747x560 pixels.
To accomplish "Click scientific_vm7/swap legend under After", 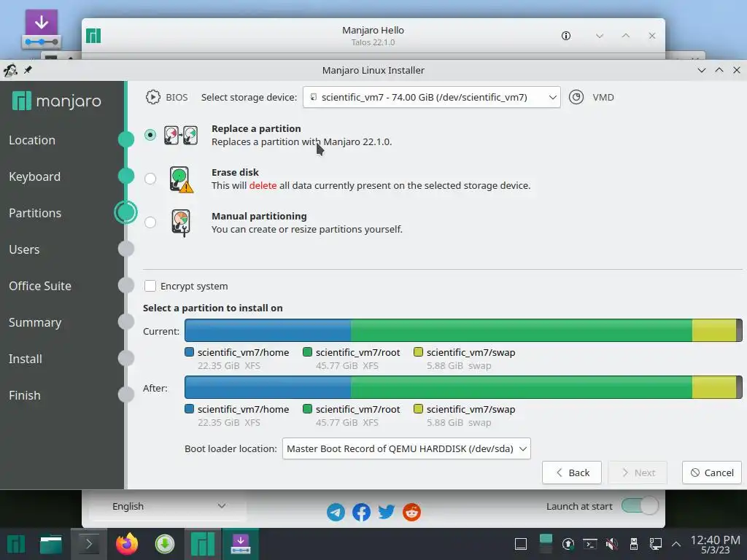I will tap(465, 409).
